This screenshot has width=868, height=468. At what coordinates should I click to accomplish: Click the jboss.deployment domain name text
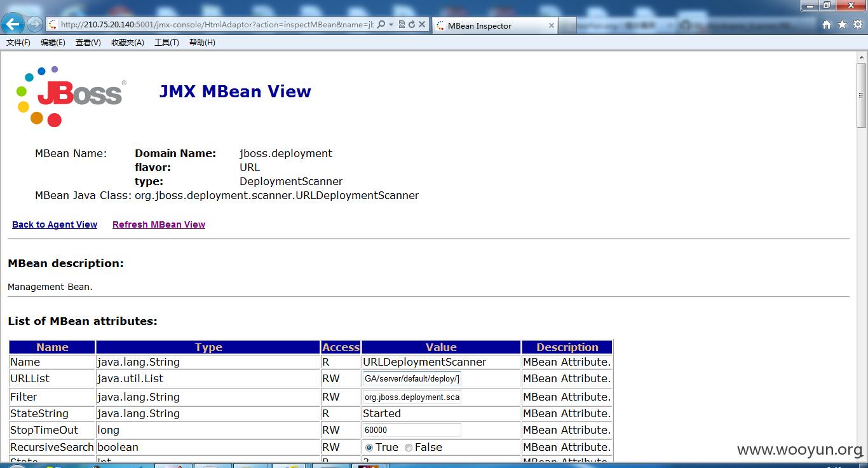(286, 153)
